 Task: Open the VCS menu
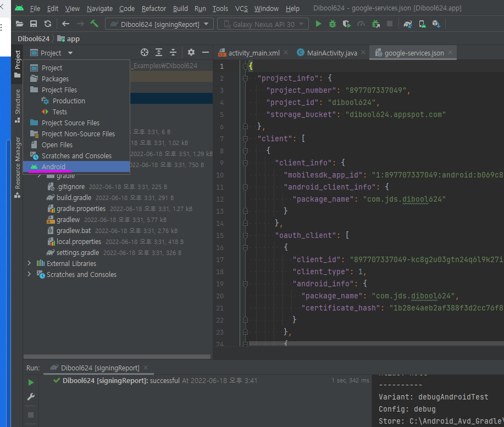(241, 9)
